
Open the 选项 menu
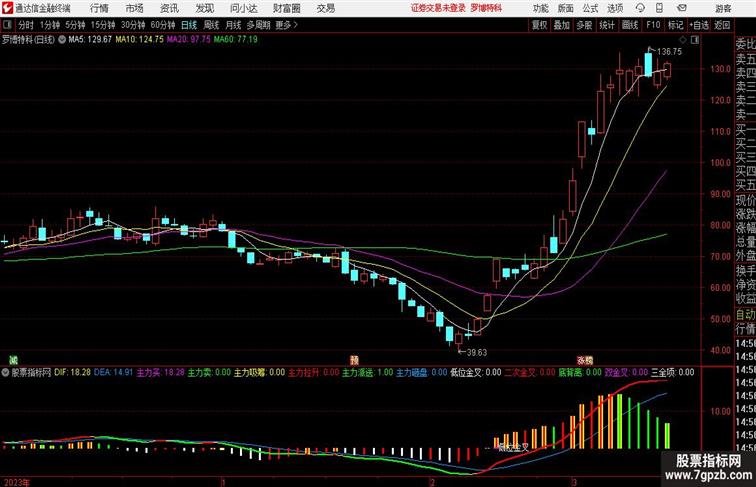pyautogui.click(x=615, y=8)
